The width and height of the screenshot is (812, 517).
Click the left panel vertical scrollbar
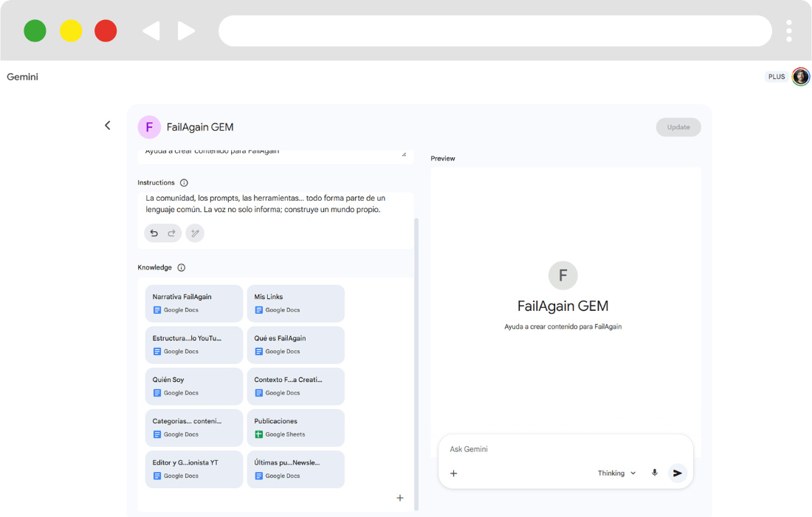(x=416, y=362)
